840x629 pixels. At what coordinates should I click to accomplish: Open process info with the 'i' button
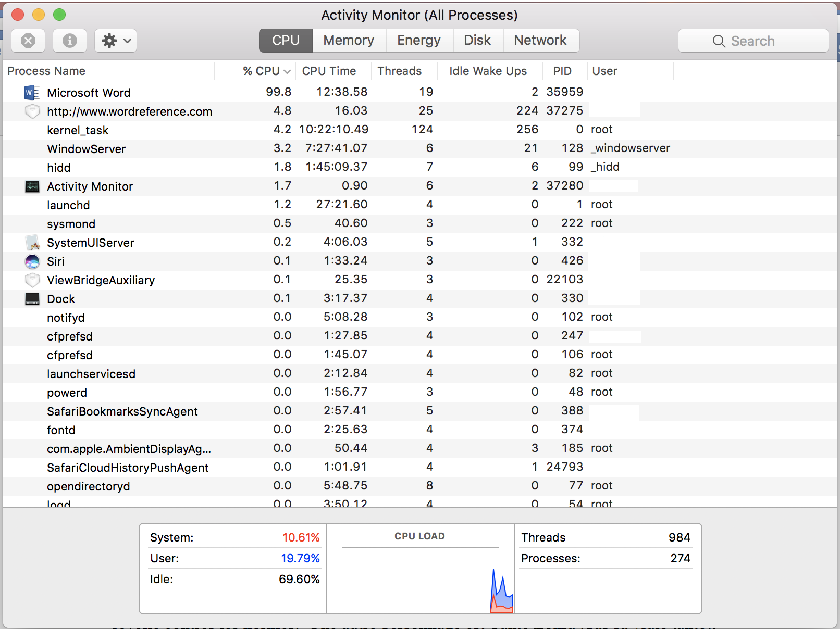pos(70,41)
